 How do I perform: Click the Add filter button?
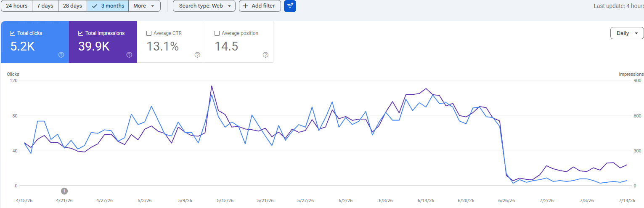pos(260,6)
